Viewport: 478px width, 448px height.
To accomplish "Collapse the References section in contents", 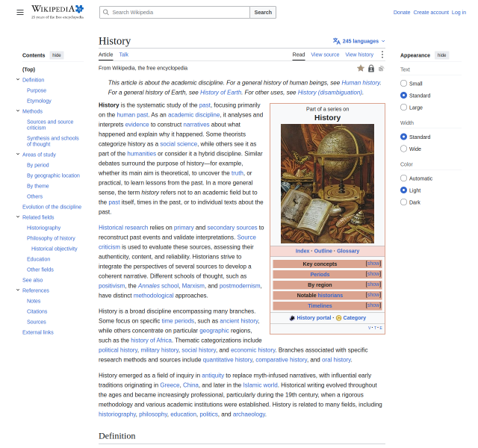I will [18, 290].
